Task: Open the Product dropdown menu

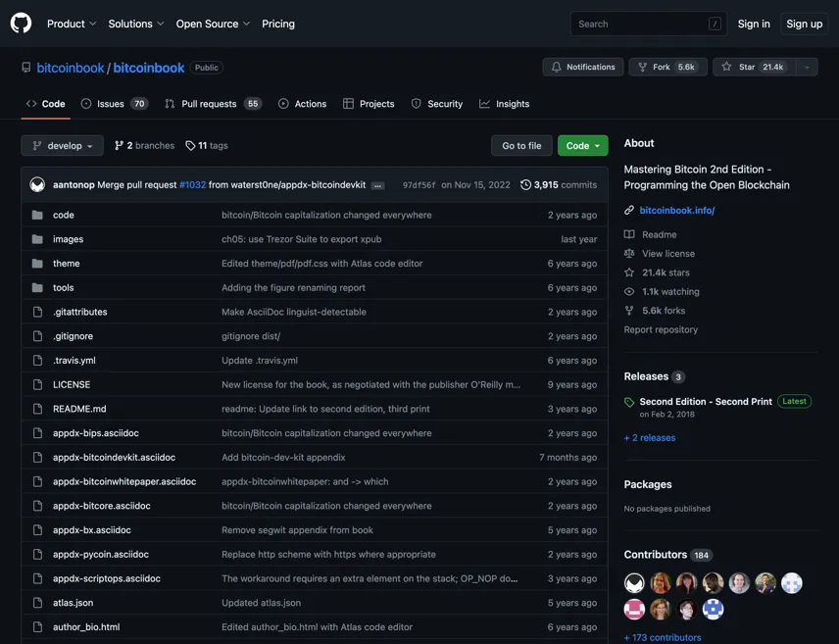Action: tap(72, 24)
